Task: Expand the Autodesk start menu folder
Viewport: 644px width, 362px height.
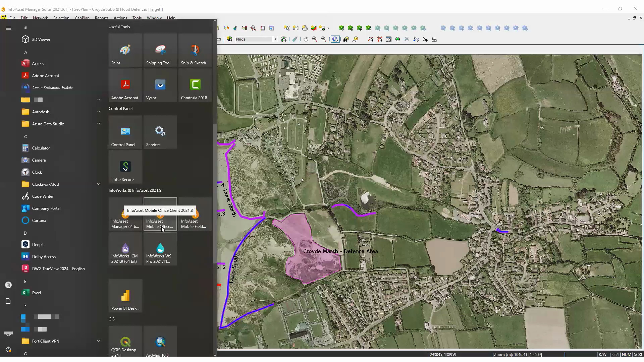Action: tap(98, 112)
